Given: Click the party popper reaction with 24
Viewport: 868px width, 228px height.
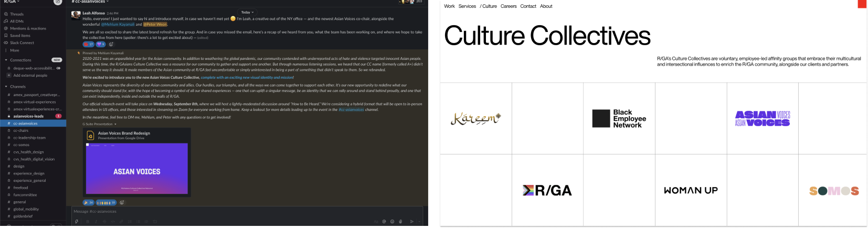Looking at the screenshot, I should tap(89, 202).
